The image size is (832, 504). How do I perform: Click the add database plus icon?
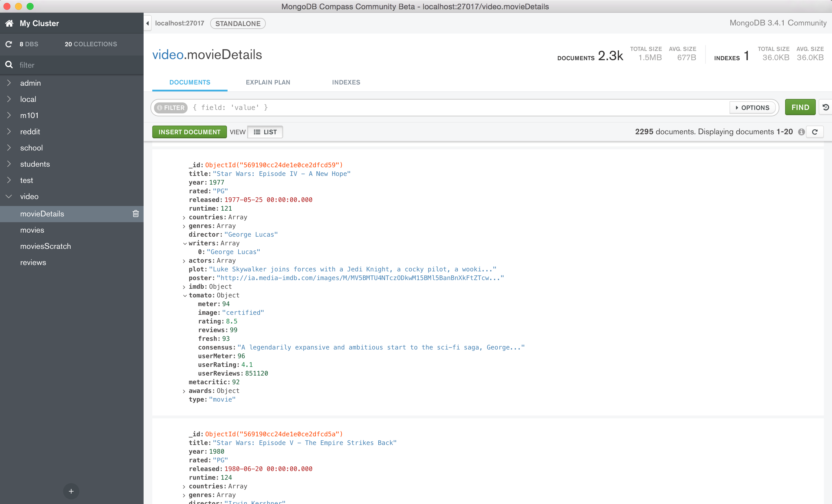71,491
